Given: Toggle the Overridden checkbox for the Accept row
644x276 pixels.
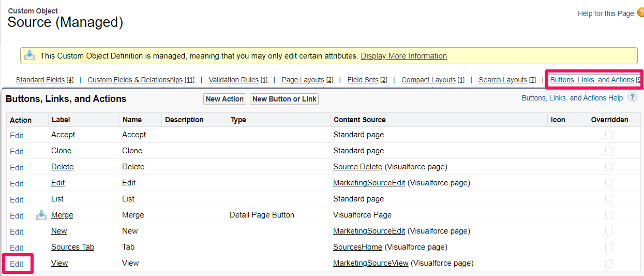Looking at the screenshot, I should 609,135.
